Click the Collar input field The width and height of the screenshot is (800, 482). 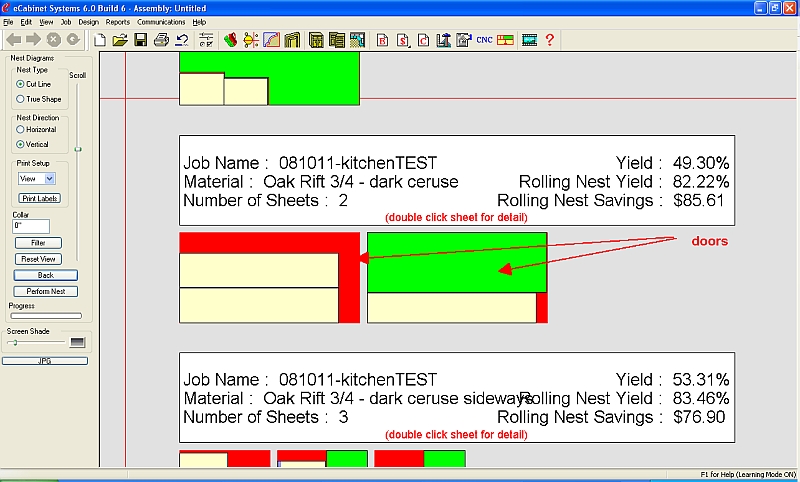pyautogui.click(x=31, y=226)
